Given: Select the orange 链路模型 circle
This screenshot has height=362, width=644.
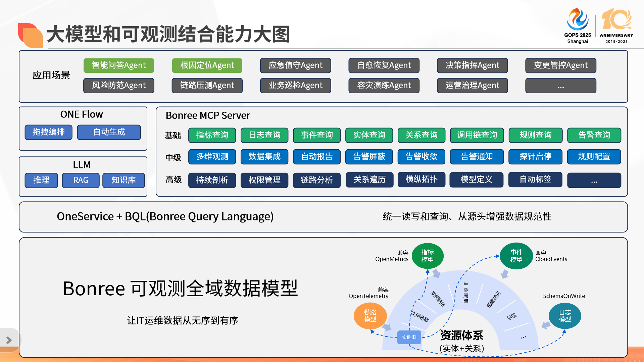Looking at the screenshot, I should click(370, 316).
